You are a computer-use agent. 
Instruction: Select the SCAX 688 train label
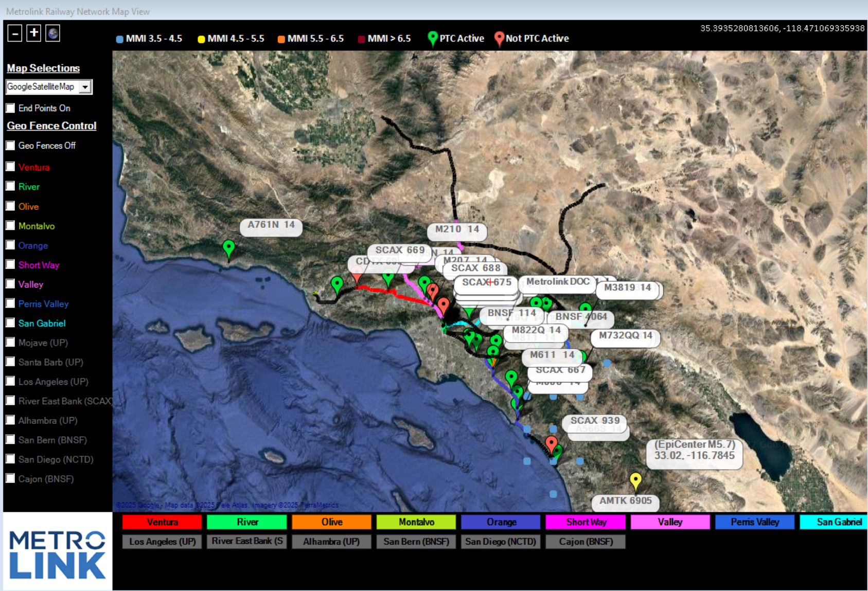(x=475, y=268)
